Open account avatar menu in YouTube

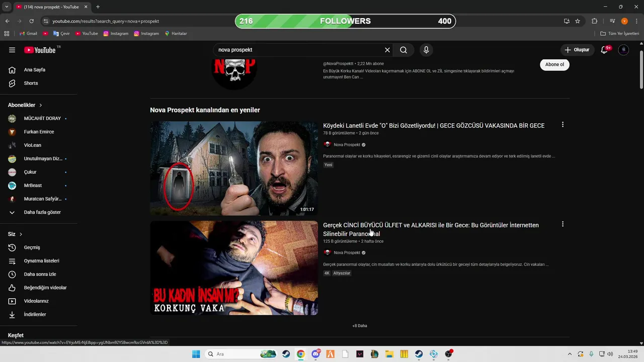click(623, 50)
